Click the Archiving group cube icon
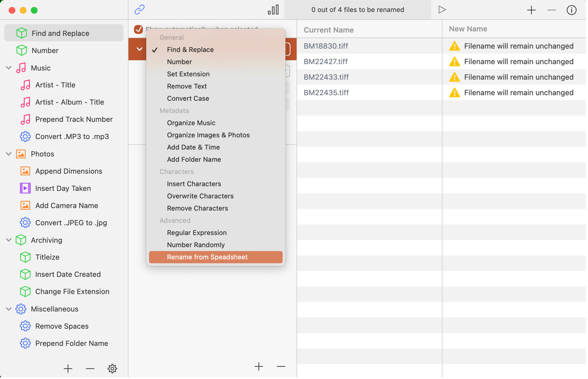 pos(21,240)
